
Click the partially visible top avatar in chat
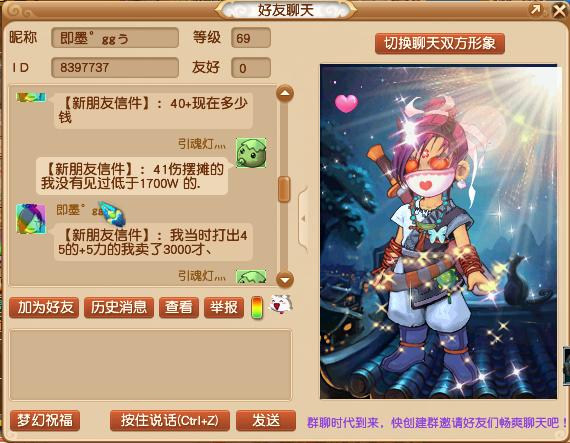click(x=31, y=97)
